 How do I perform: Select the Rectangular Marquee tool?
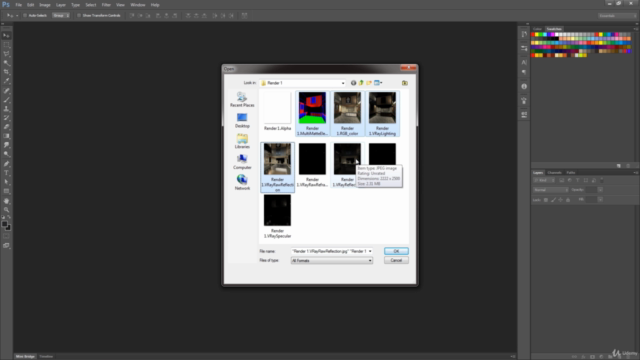[6, 45]
